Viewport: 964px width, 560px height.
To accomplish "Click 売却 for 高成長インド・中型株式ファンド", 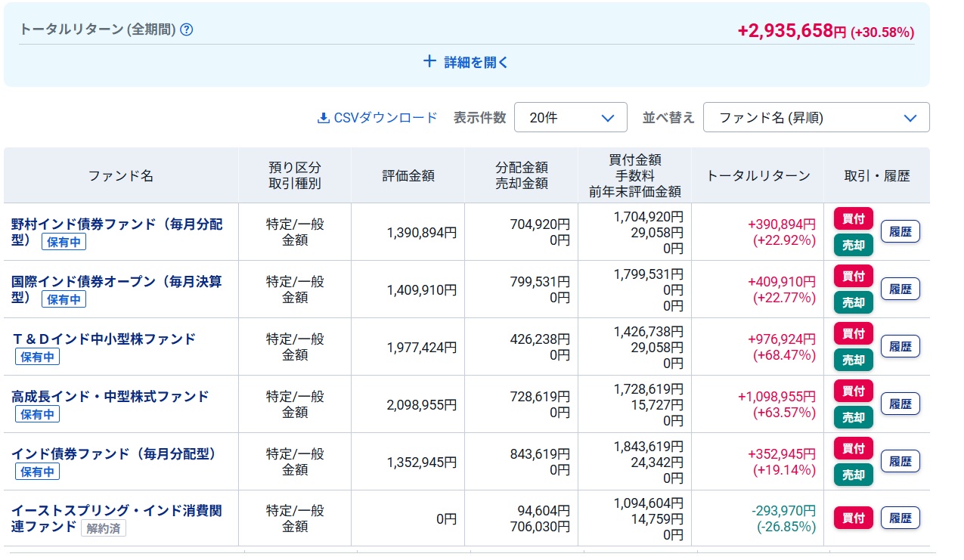I will click(x=854, y=417).
